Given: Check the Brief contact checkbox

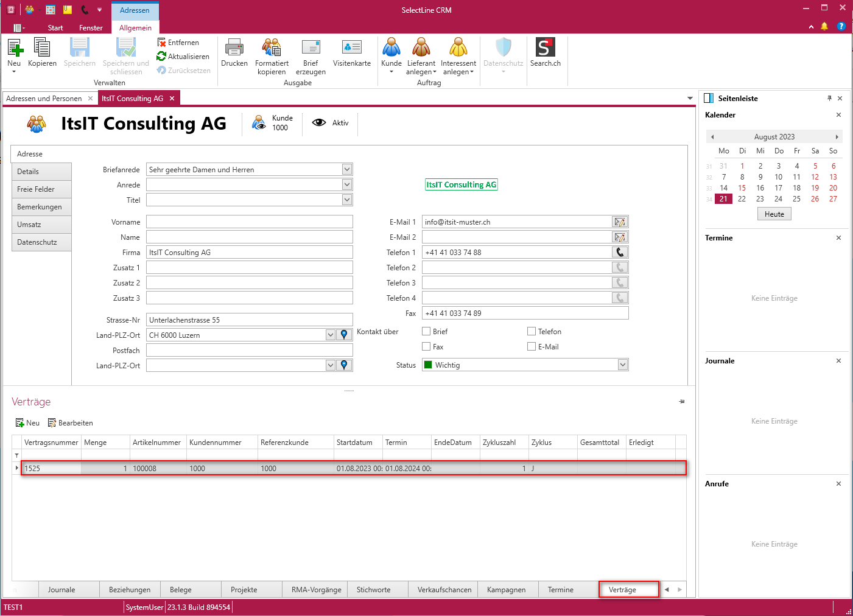Looking at the screenshot, I should click(x=426, y=331).
